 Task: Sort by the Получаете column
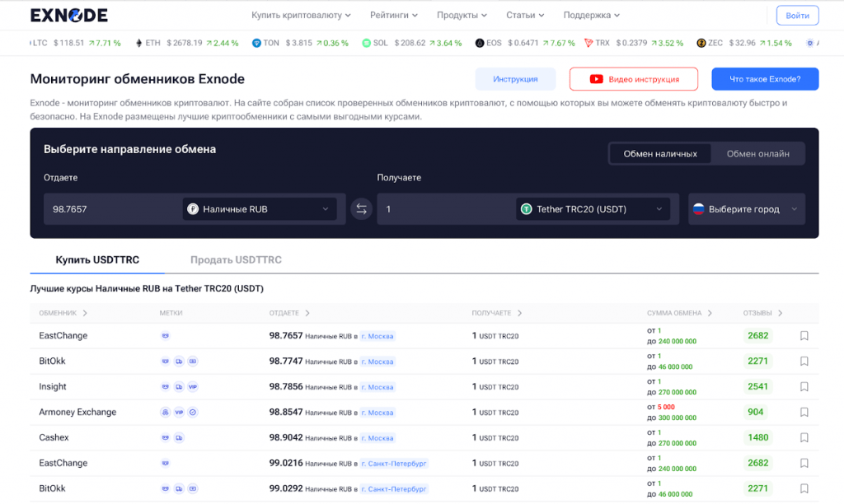click(496, 313)
